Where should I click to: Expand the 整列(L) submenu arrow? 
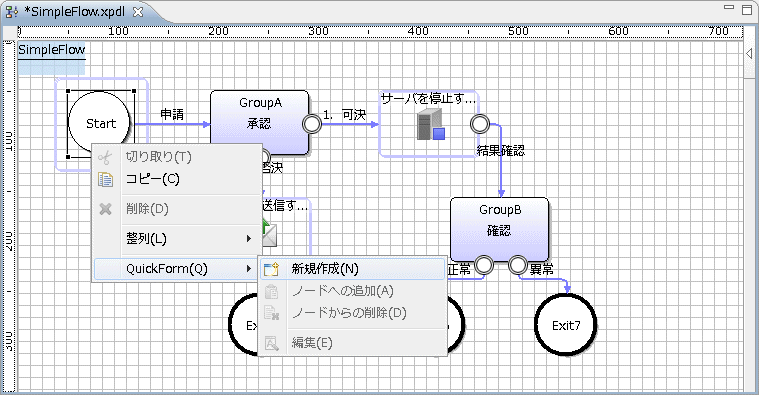pyautogui.click(x=249, y=239)
